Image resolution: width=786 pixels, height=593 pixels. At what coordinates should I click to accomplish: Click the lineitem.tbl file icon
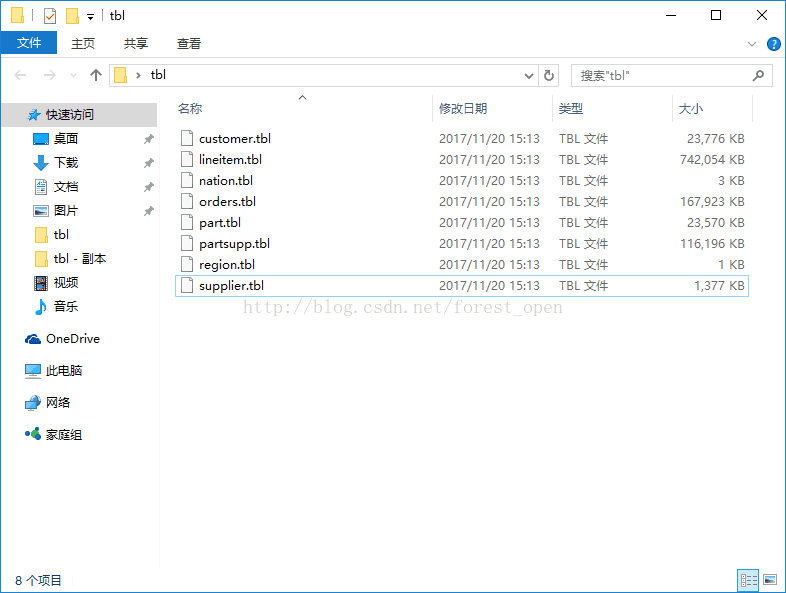pyautogui.click(x=186, y=159)
